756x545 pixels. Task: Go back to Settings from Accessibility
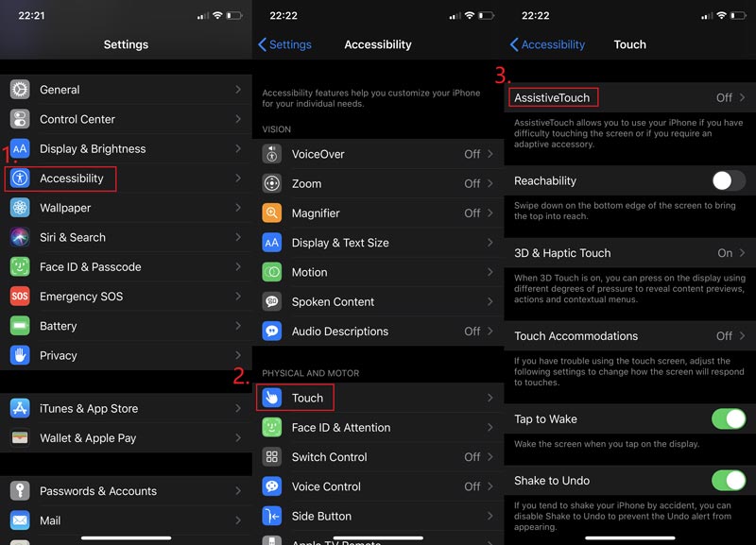[x=285, y=44]
